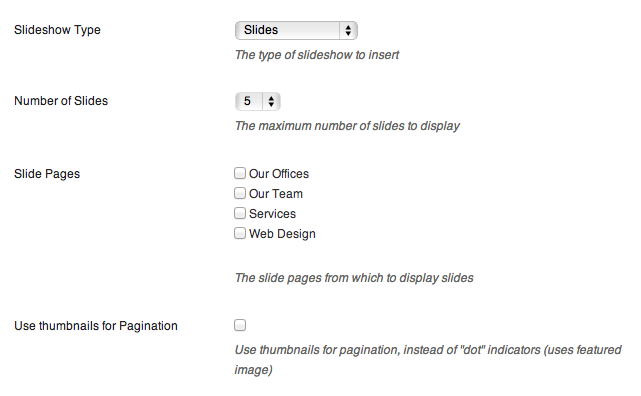Click the 'type of slideshow to insert' description

tap(317, 55)
